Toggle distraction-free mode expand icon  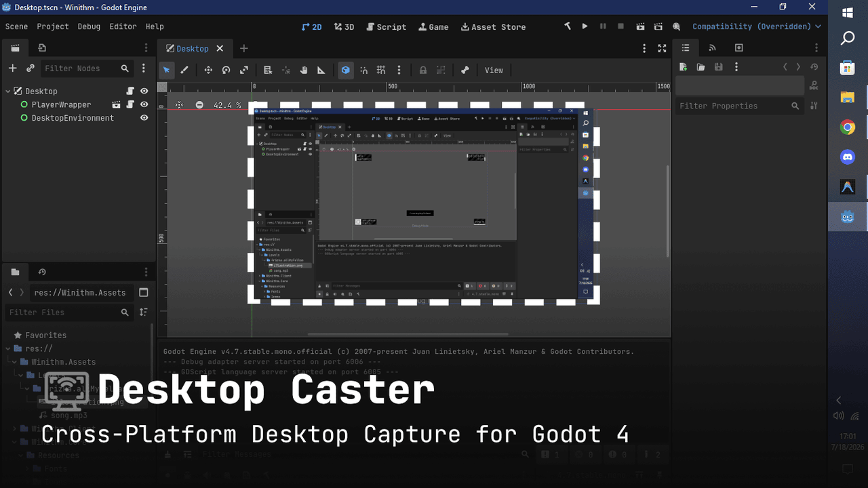coord(663,48)
